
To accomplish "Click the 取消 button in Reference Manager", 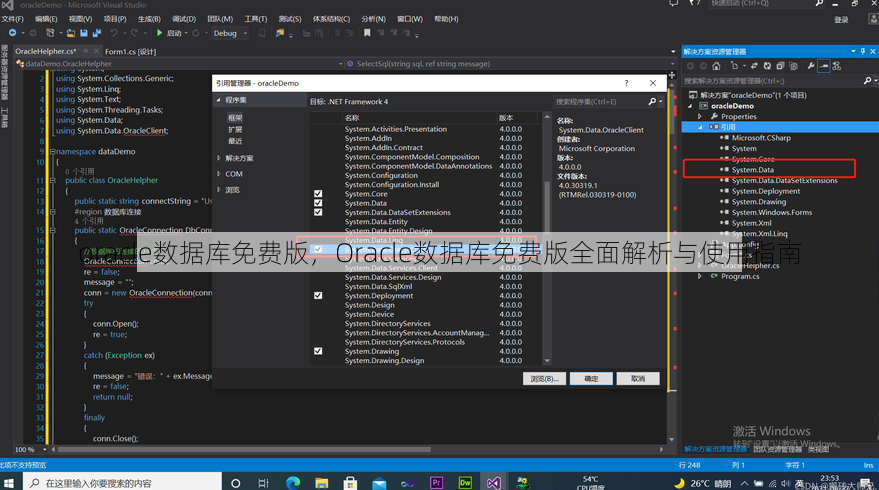I will pyautogui.click(x=637, y=379).
